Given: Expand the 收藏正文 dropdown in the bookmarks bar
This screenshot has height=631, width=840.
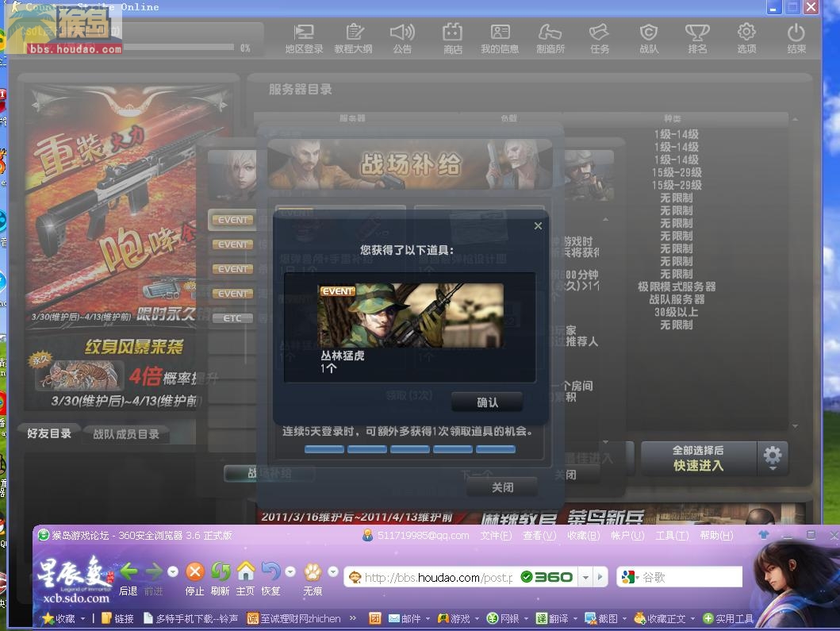Looking at the screenshot, I should [692, 618].
